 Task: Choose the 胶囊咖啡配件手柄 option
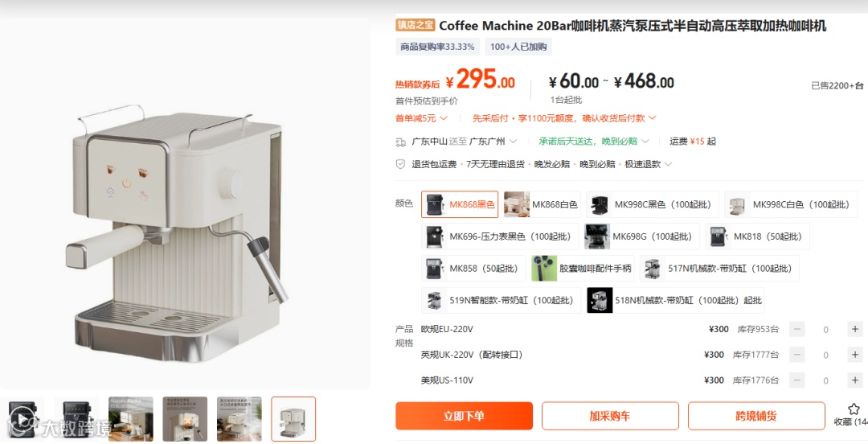coord(583,269)
